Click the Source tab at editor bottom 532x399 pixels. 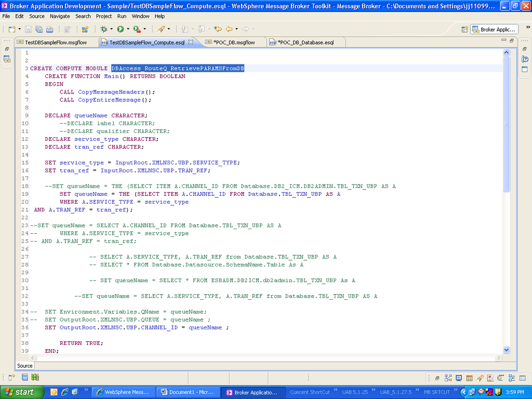[24, 366]
